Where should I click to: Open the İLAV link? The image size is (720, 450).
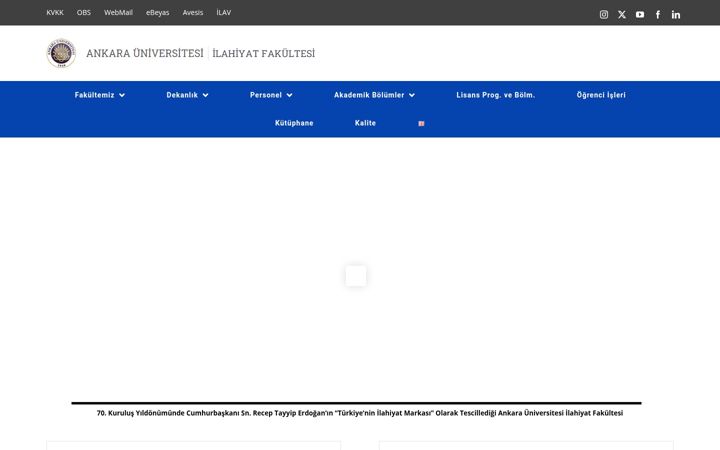point(224,12)
